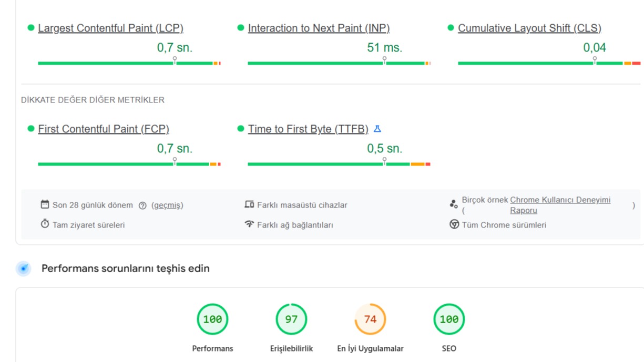This screenshot has width=644, height=362.
Task: Click the marker on the LCP distribution bar
Action: (x=175, y=60)
